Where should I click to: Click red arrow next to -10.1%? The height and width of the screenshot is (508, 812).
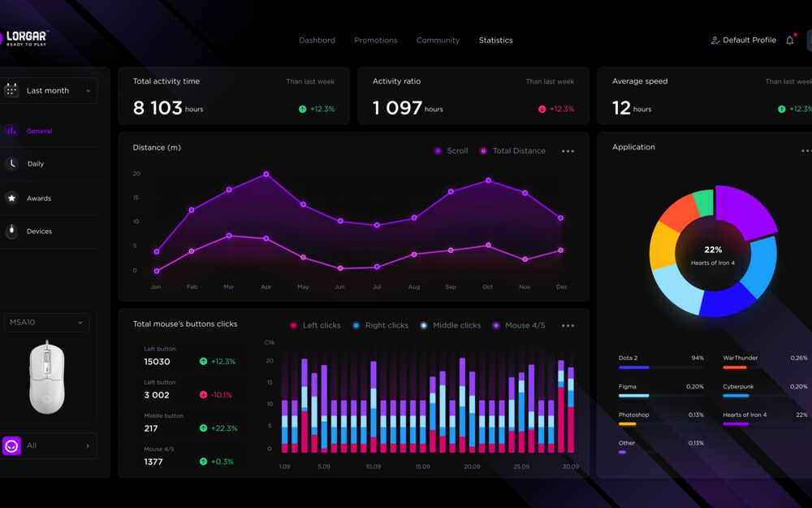pyautogui.click(x=203, y=394)
